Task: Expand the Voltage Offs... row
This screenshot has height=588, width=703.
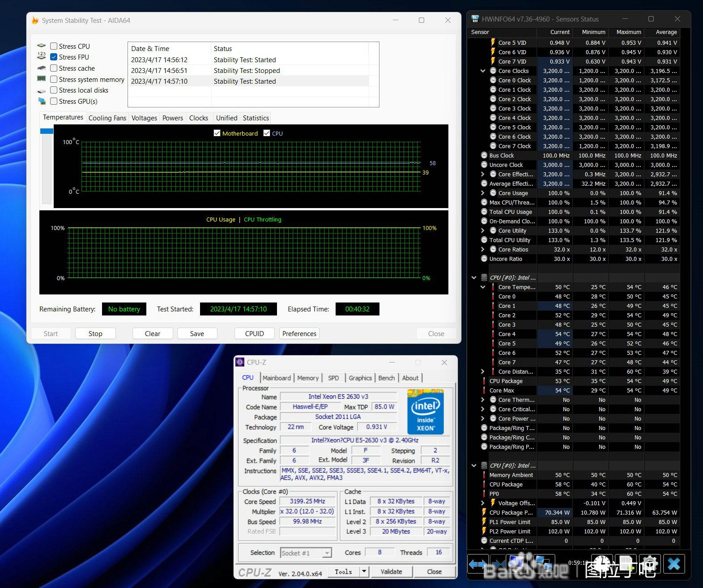Action: (483, 503)
